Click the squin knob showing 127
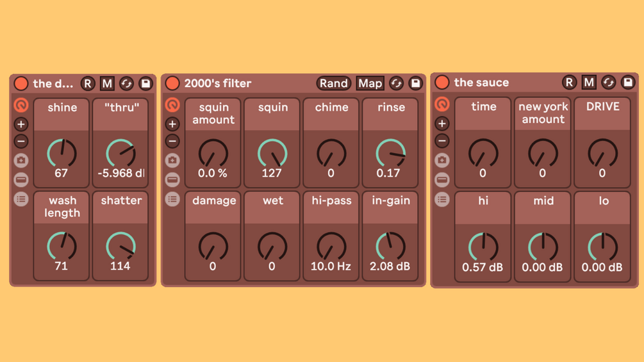644x362 pixels. point(272,154)
